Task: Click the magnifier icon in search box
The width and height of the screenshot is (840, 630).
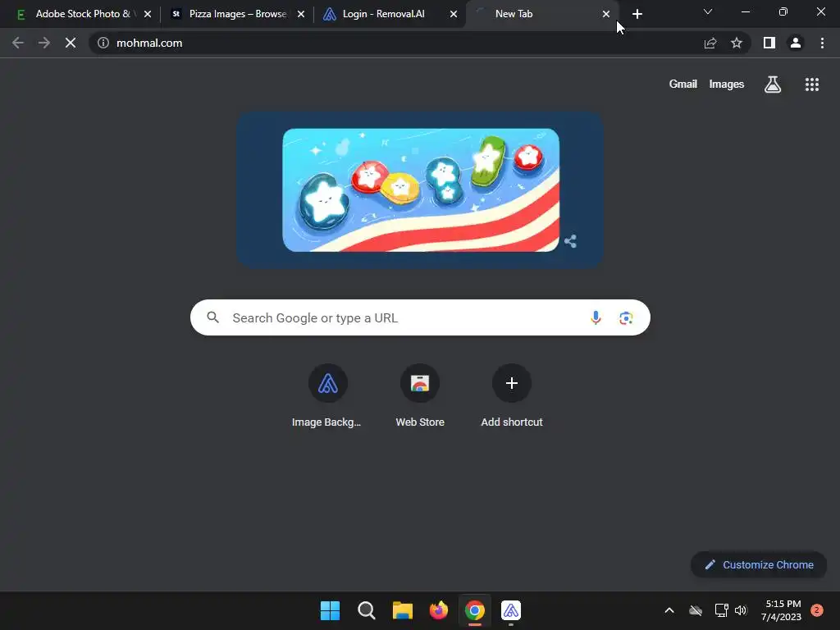Action: click(212, 317)
